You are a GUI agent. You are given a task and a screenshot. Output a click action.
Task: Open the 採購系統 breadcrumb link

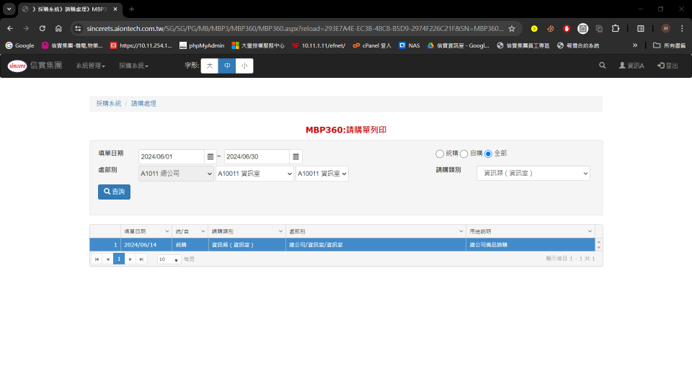[x=109, y=103]
